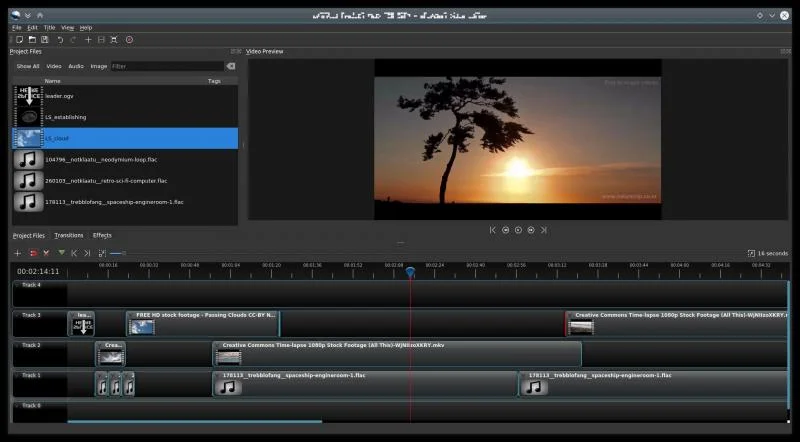Jump to previous marker icon in timeline toolbar
The image size is (800, 442).
pos(74,253)
